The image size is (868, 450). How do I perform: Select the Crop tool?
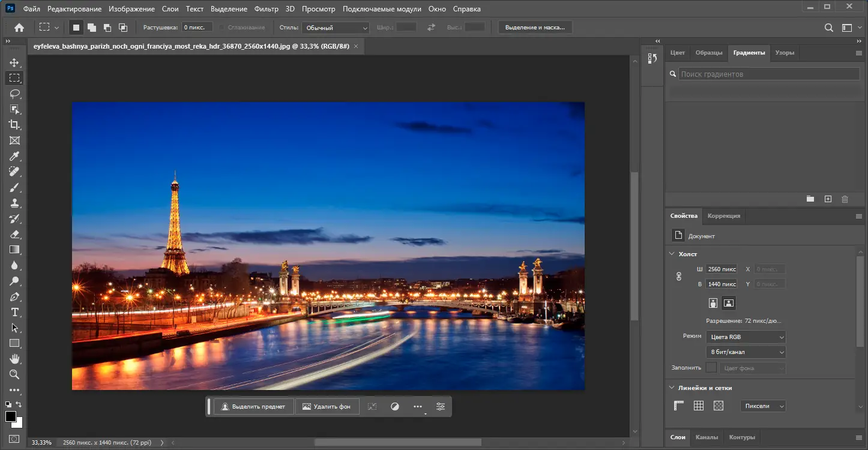[14, 125]
